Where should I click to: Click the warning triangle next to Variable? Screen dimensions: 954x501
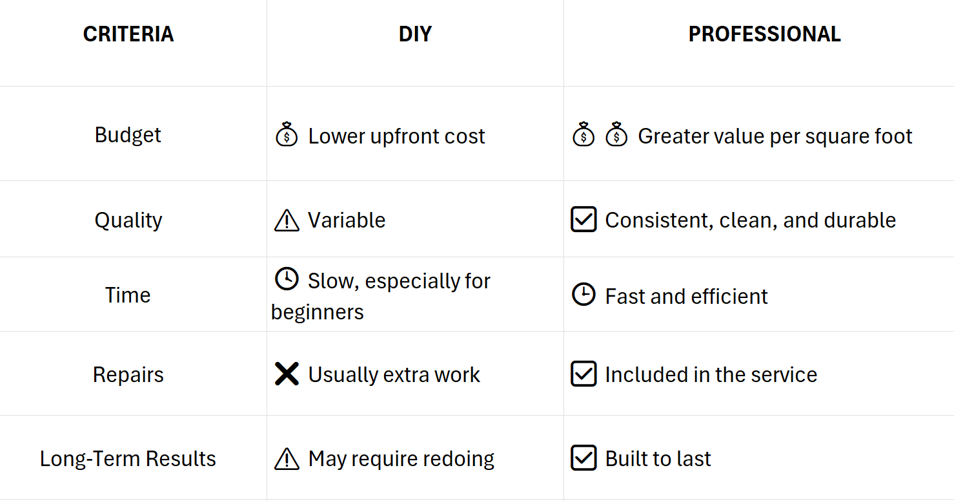pyautogui.click(x=287, y=220)
